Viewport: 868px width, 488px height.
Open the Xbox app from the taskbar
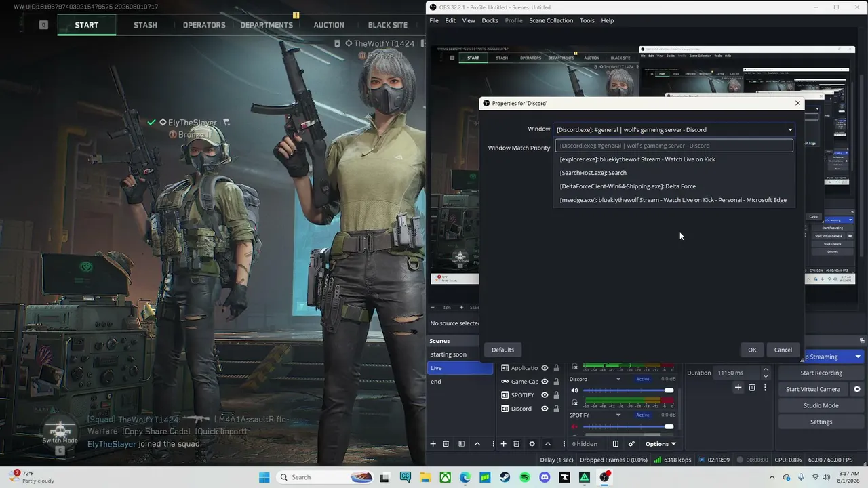point(445,477)
